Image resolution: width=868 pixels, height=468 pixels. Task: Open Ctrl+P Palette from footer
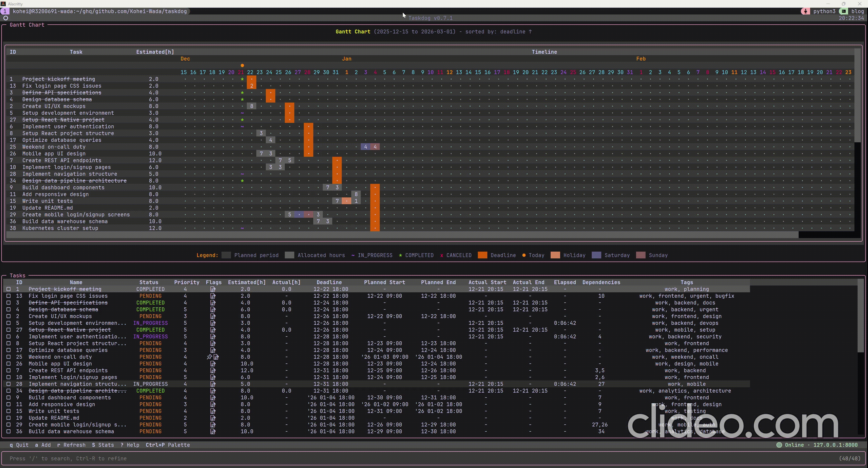click(167, 445)
